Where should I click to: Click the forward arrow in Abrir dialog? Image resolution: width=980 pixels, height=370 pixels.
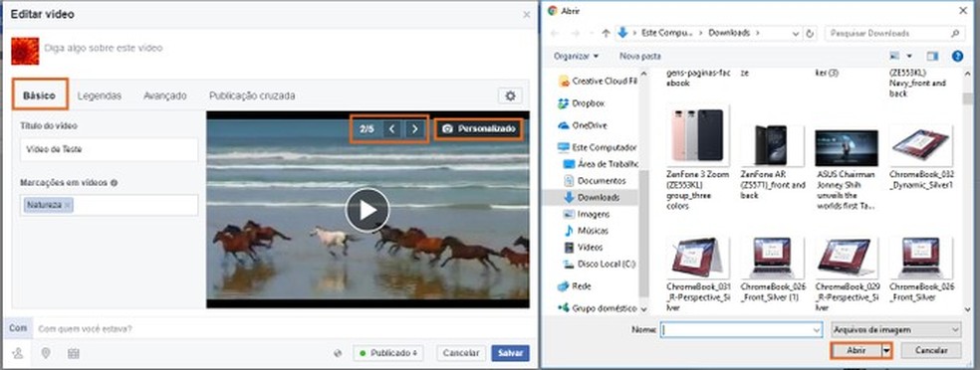577,33
